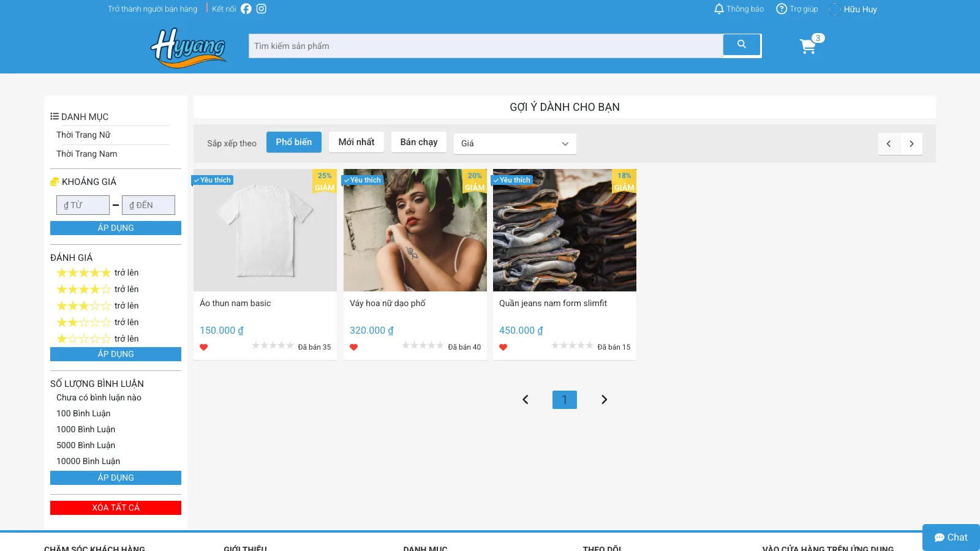Click page number 1
This screenshot has height=551, width=980.
click(x=565, y=400)
